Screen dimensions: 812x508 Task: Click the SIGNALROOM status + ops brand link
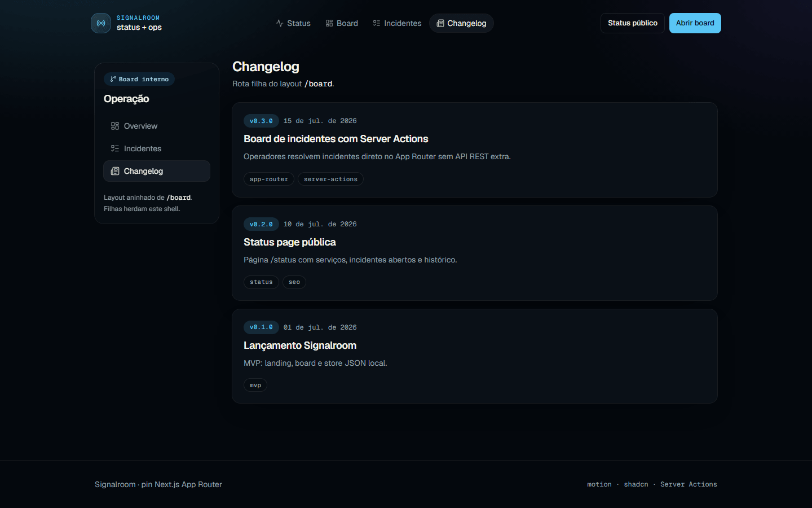point(126,23)
